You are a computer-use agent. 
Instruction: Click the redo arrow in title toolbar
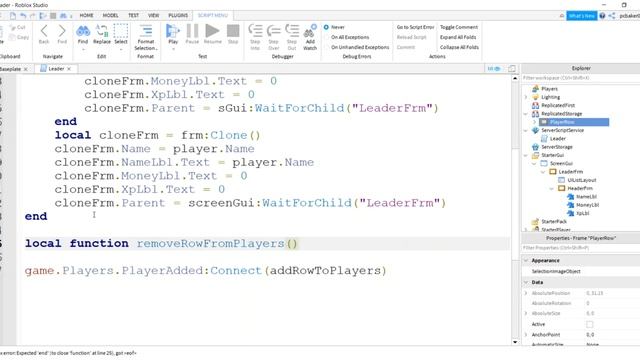tap(33, 16)
